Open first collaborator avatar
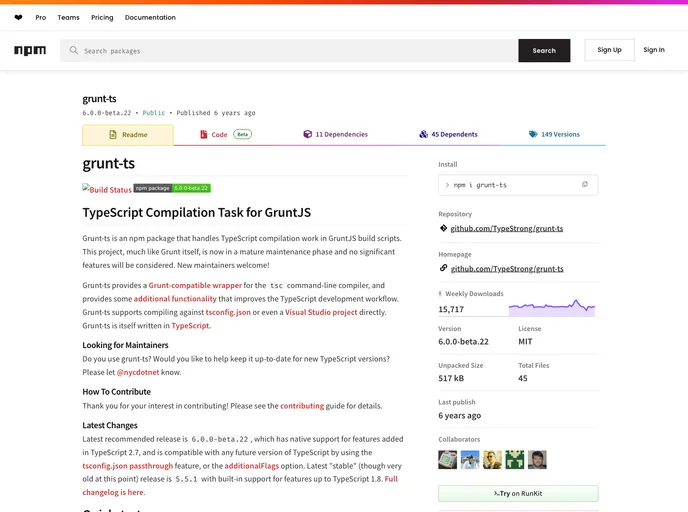The height and width of the screenshot is (512, 688). tap(447, 460)
